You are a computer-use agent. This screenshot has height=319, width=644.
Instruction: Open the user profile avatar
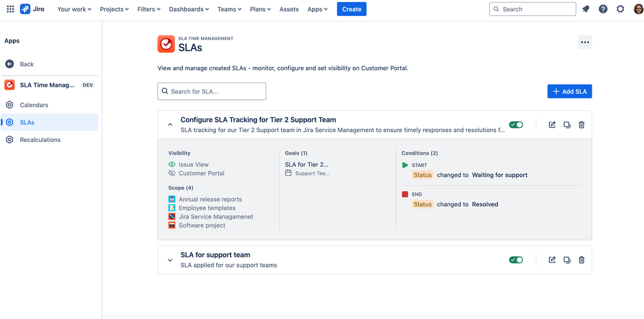click(x=639, y=9)
